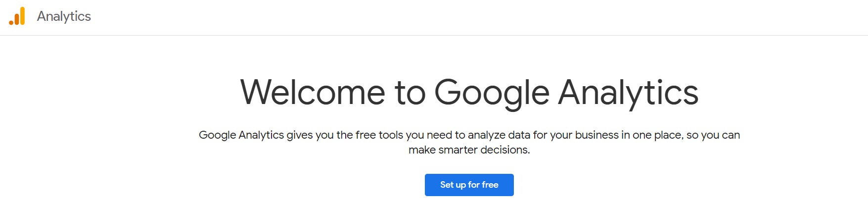
Task: Click the word 'free' on the blue button
Action: point(490,185)
